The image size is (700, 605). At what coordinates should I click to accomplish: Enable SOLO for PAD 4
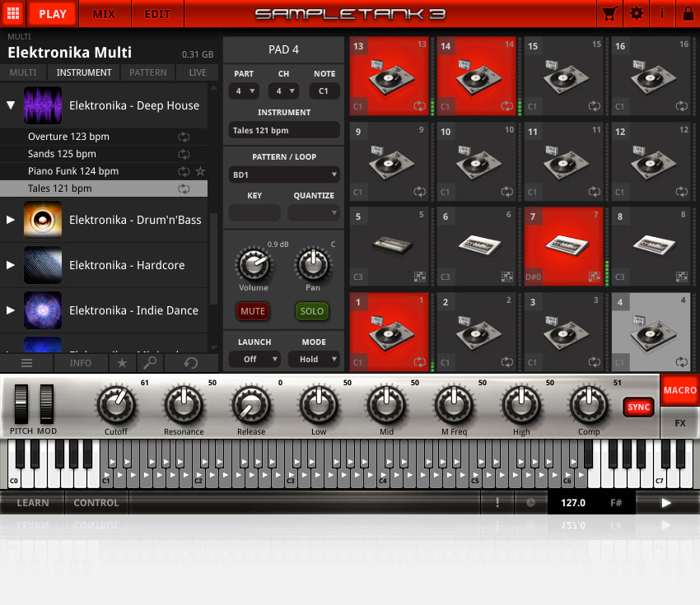click(x=311, y=311)
